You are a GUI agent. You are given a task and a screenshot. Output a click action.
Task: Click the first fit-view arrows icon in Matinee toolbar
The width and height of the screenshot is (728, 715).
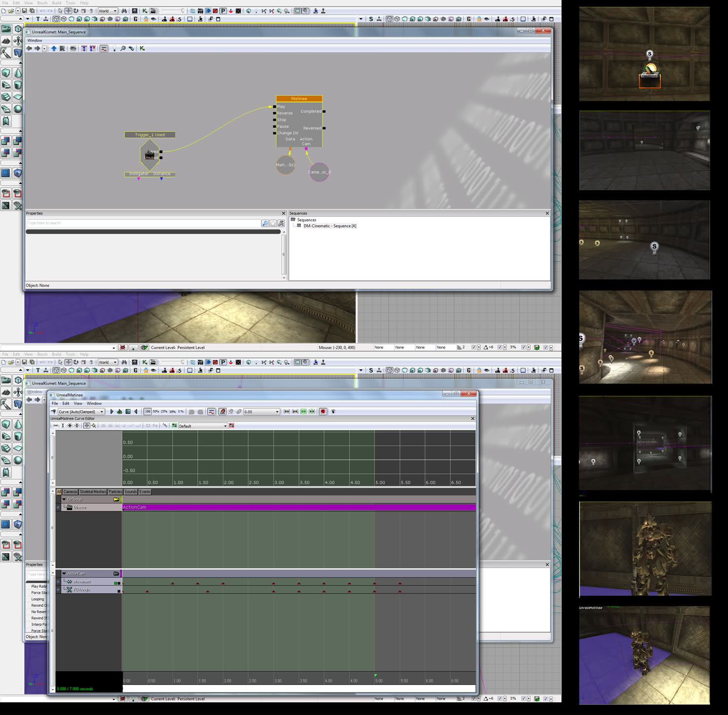287,411
